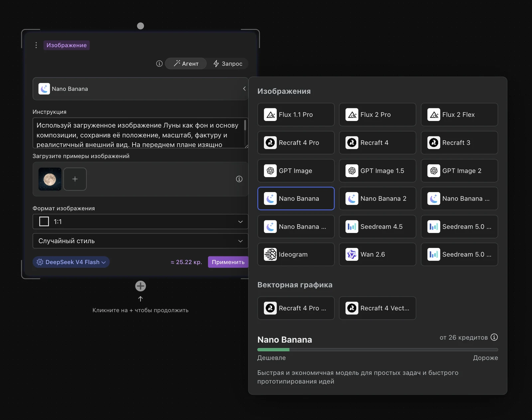
Task: Select the Recraft 4 model card
Action: 377,143
